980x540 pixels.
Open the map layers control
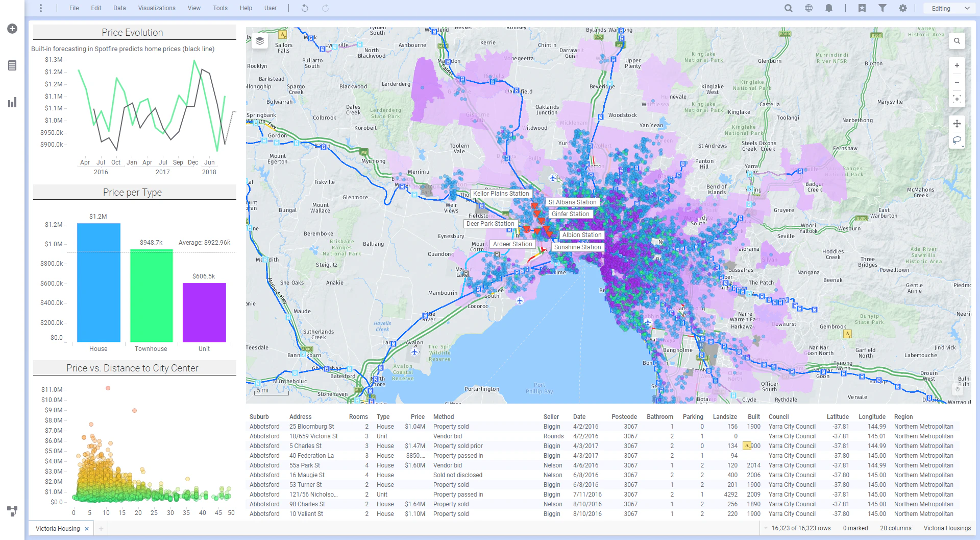click(260, 41)
